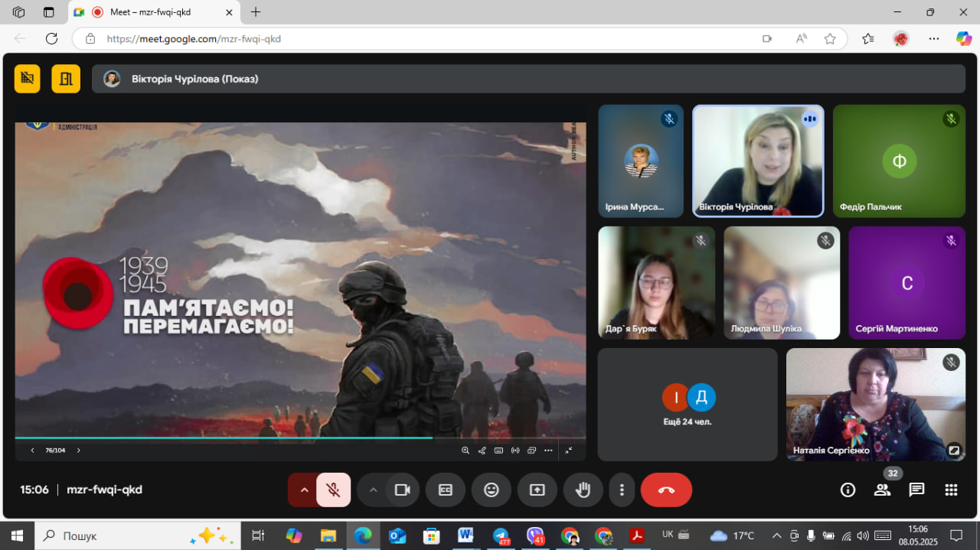Click picture-in-picture icon on Наталія Сергієнко tile
This screenshot has height=550, width=980.
[953, 450]
